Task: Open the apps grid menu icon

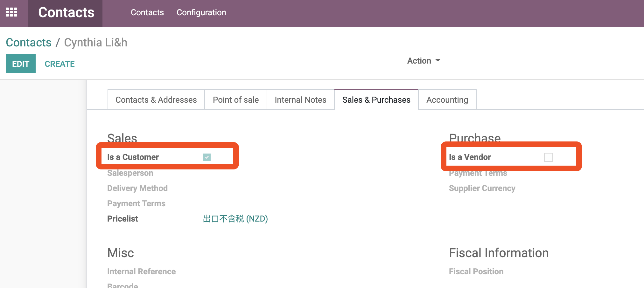Action: click(x=11, y=12)
